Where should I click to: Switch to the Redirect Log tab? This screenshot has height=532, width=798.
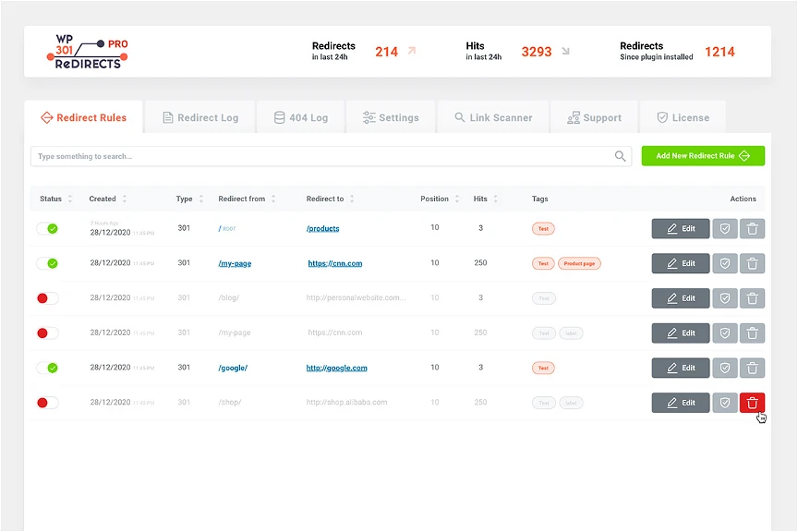point(199,117)
